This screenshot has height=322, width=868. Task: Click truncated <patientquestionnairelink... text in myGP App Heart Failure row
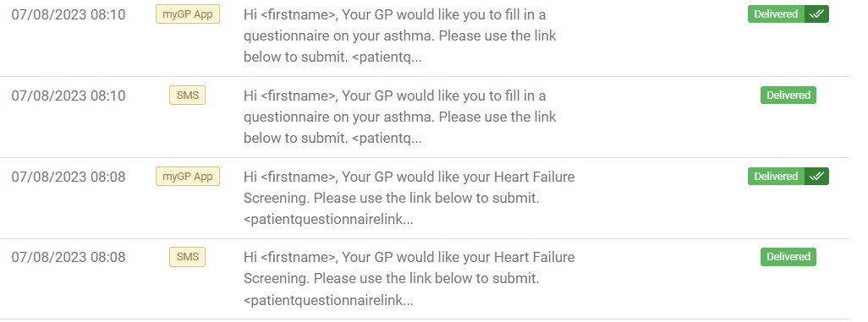328,220
